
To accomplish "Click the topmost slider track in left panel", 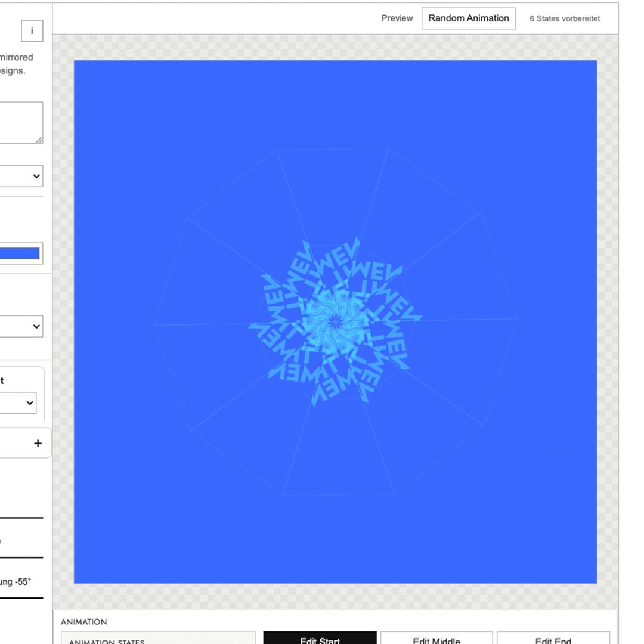I will [21, 518].
